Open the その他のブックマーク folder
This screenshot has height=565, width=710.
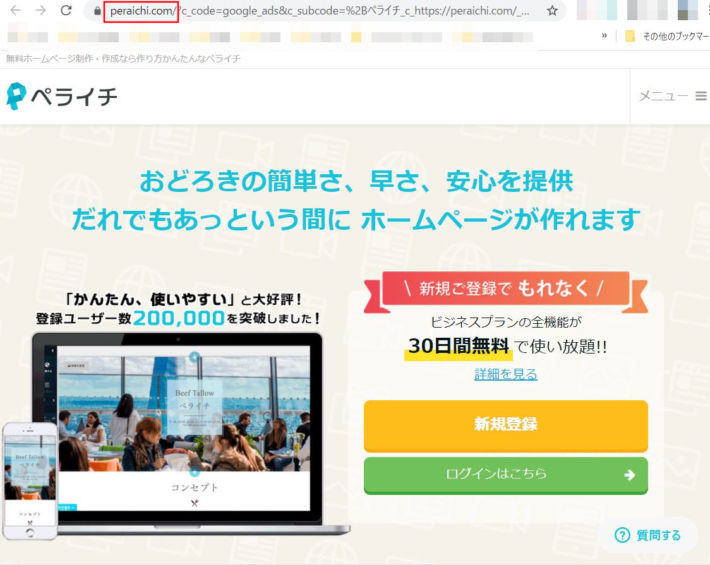667,36
